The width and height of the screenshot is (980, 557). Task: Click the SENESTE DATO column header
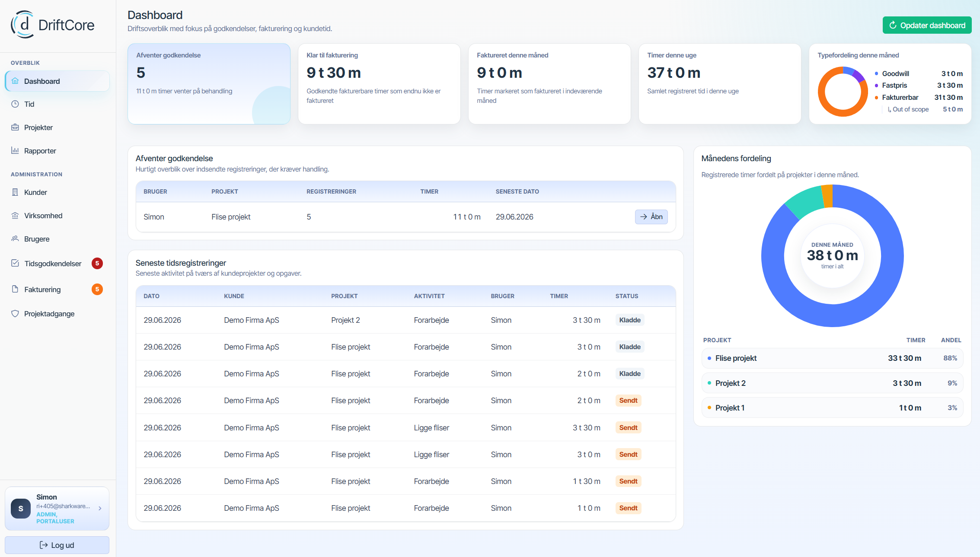[517, 191]
